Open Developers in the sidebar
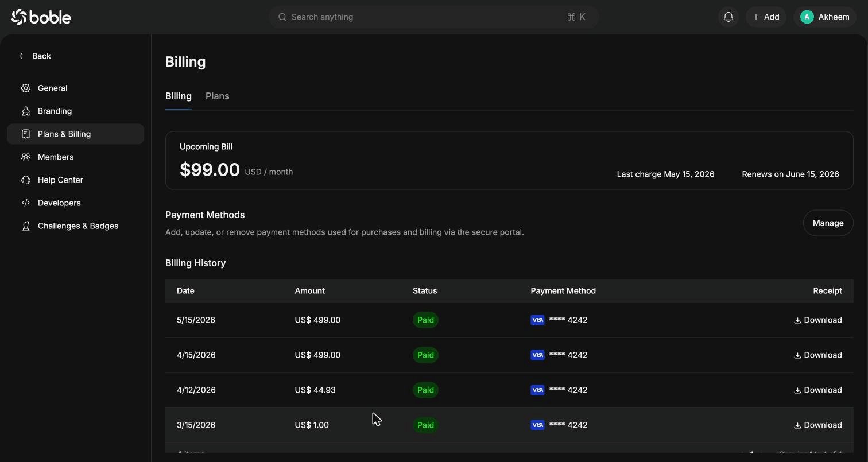The width and height of the screenshot is (868, 462). click(x=75, y=203)
